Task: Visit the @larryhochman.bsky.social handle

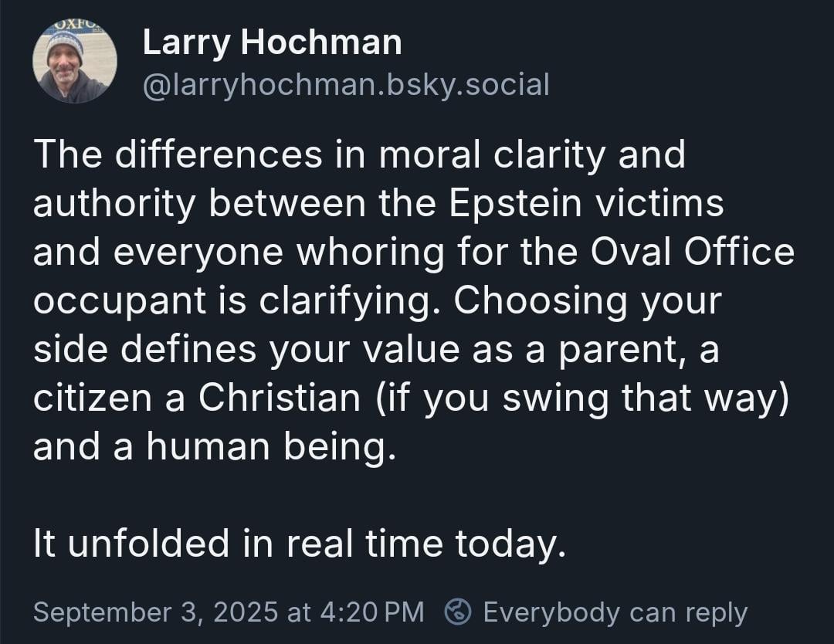Action: (346, 85)
